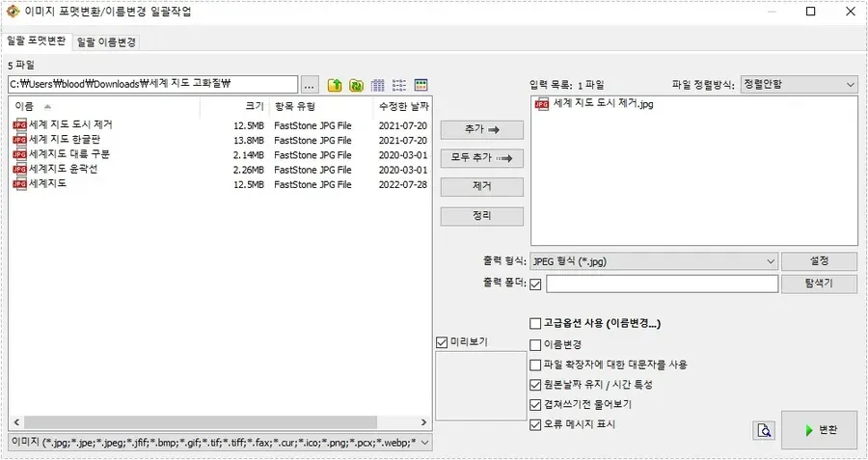Open output format 설정 button

pos(819,261)
